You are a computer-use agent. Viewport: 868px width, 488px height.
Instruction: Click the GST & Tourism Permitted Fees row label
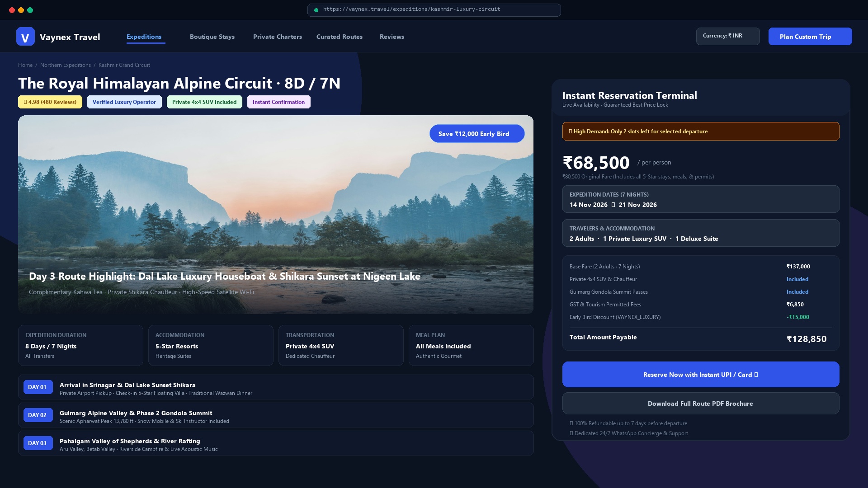(x=605, y=305)
